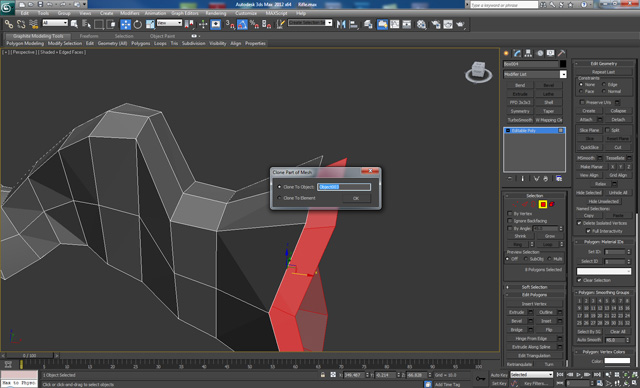
Task: Open the Graph Editors menu
Action: [x=184, y=13]
